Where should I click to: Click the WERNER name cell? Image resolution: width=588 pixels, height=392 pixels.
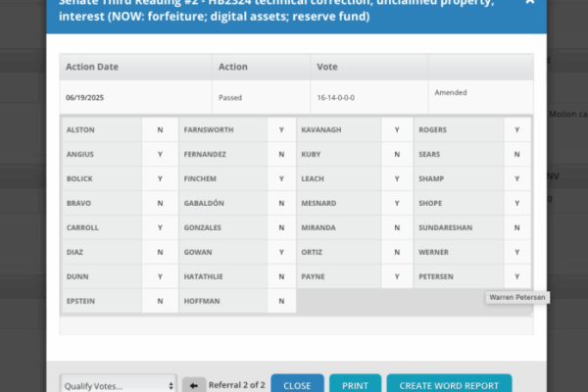tap(459, 252)
